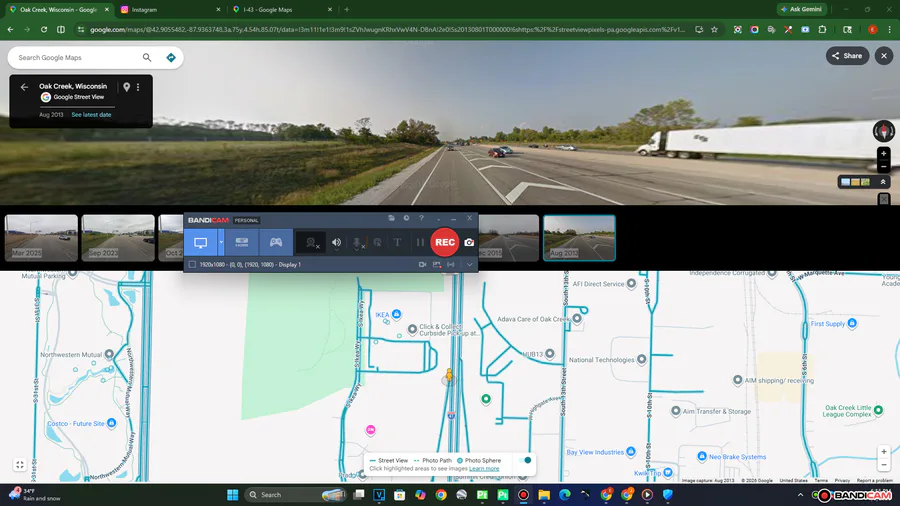Toggle the webcam overlay in Bandicam
The width and height of the screenshot is (900, 506).
click(311, 243)
